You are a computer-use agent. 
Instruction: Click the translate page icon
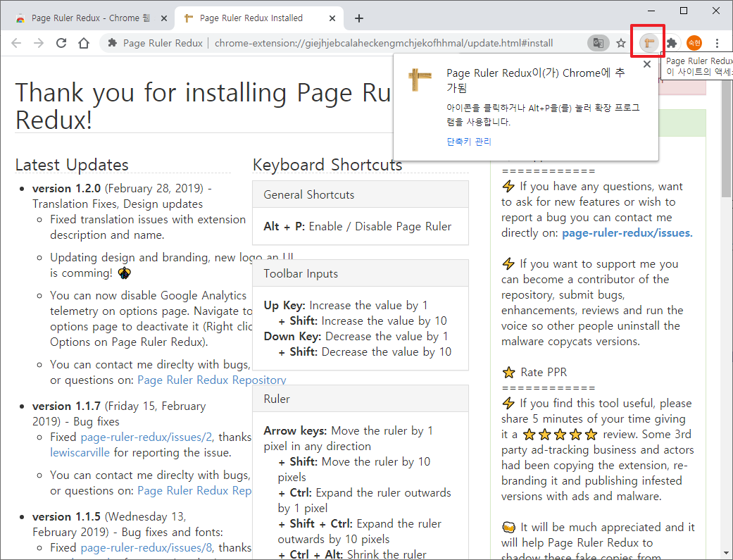coord(599,44)
